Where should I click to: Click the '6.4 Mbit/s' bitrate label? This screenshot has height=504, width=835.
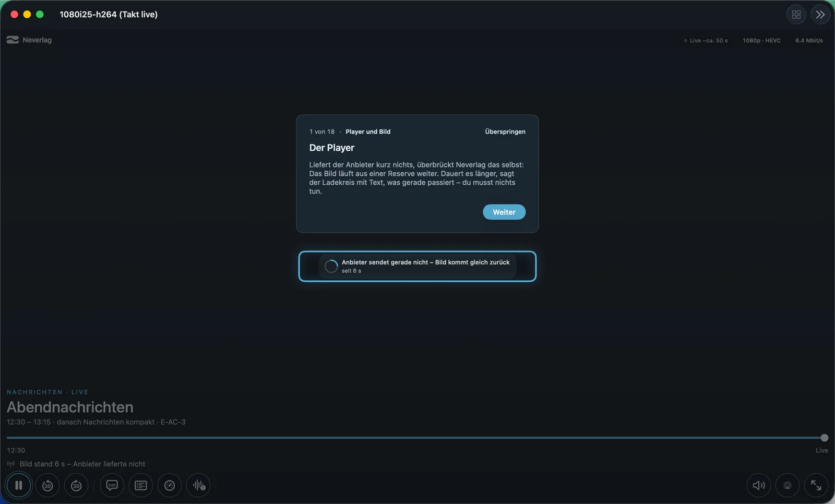(x=809, y=40)
